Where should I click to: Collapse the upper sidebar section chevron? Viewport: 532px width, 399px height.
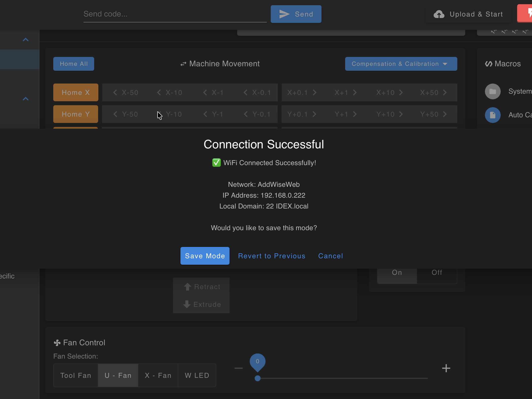point(26,40)
